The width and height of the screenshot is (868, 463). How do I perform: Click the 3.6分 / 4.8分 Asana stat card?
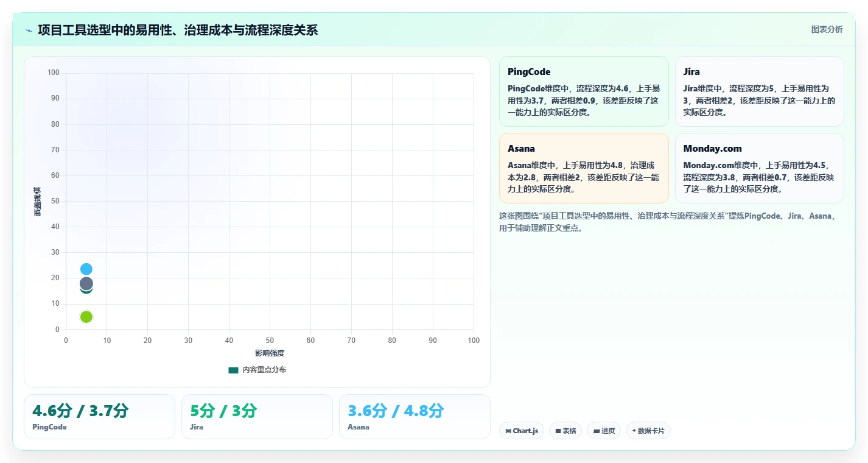pos(415,417)
